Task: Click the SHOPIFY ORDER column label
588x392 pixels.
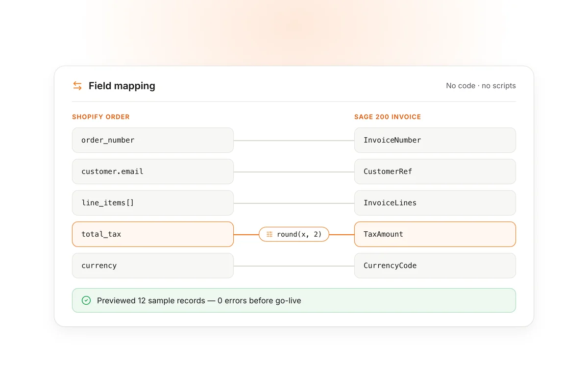Action: tap(101, 117)
